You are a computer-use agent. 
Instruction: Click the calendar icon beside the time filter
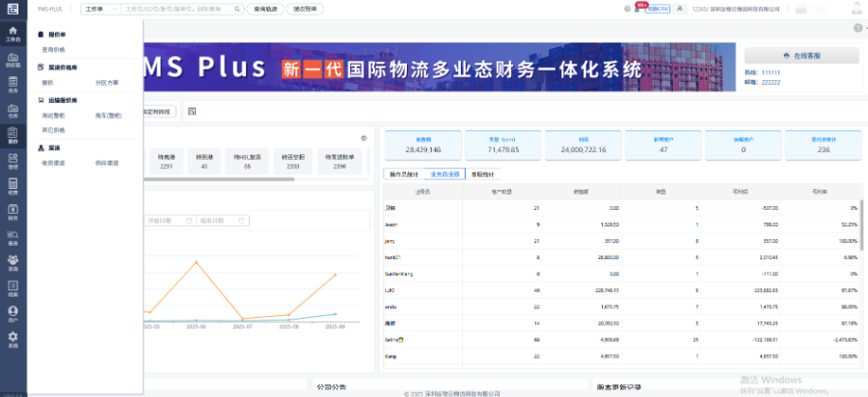(192, 112)
